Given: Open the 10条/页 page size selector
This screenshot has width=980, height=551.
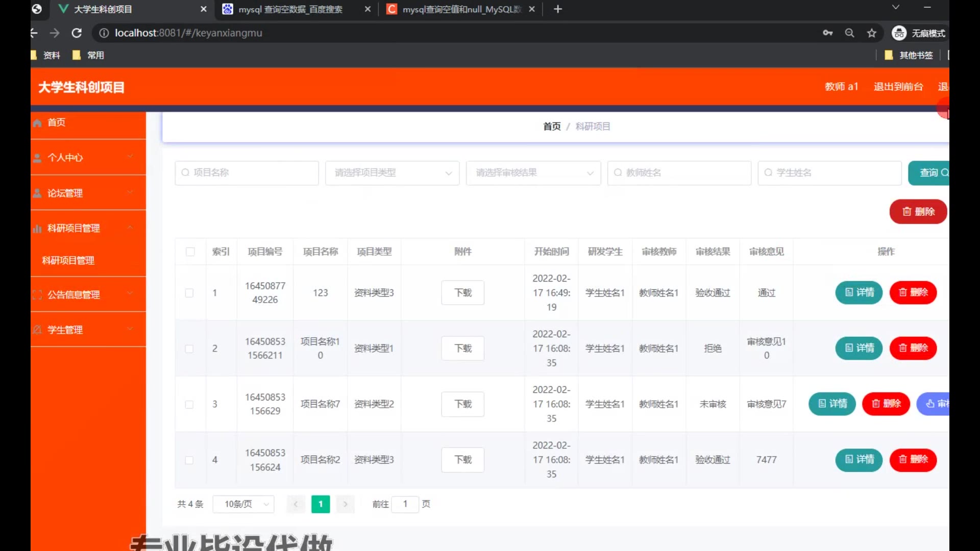Looking at the screenshot, I should (243, 504).
